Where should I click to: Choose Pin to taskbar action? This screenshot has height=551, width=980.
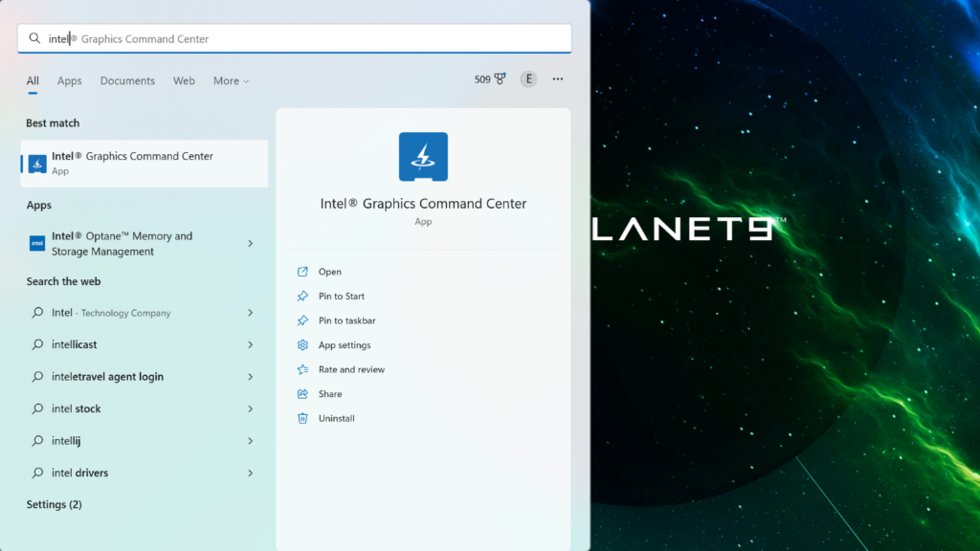pos(346,320)
